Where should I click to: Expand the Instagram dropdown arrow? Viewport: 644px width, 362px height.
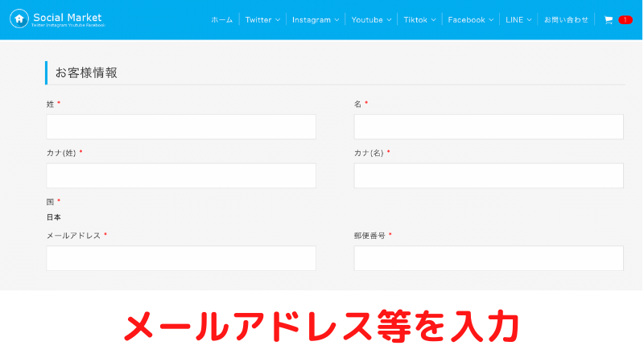(336, 20)
